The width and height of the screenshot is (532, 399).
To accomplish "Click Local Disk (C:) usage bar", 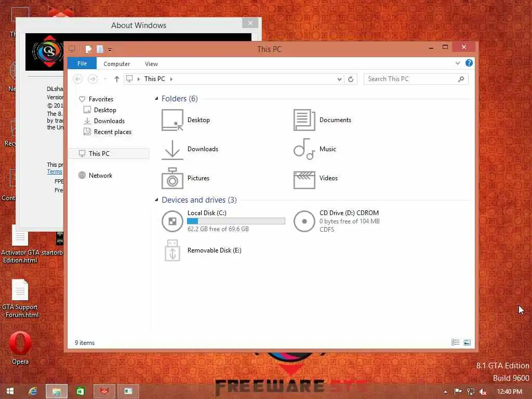I will tap(236, 221).
